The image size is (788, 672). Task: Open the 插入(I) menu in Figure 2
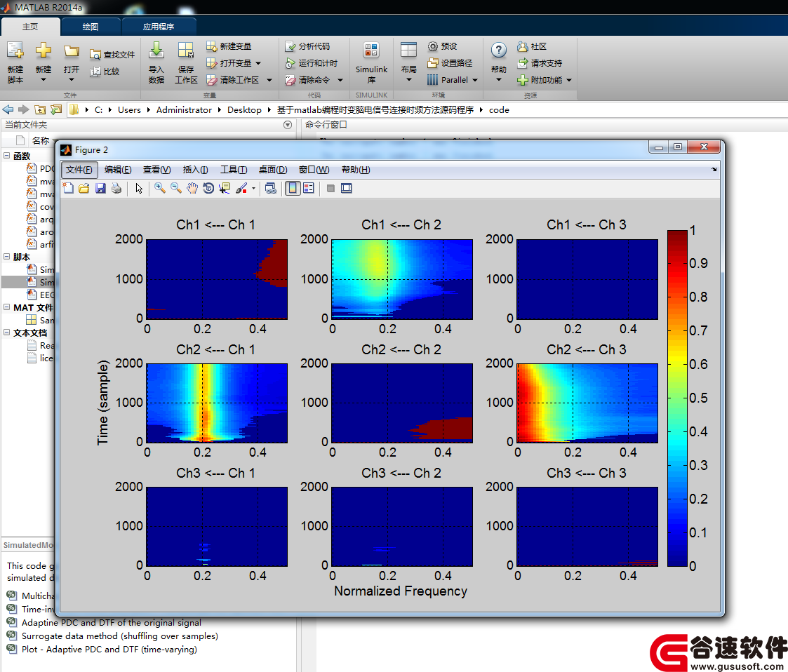(196, 170)
